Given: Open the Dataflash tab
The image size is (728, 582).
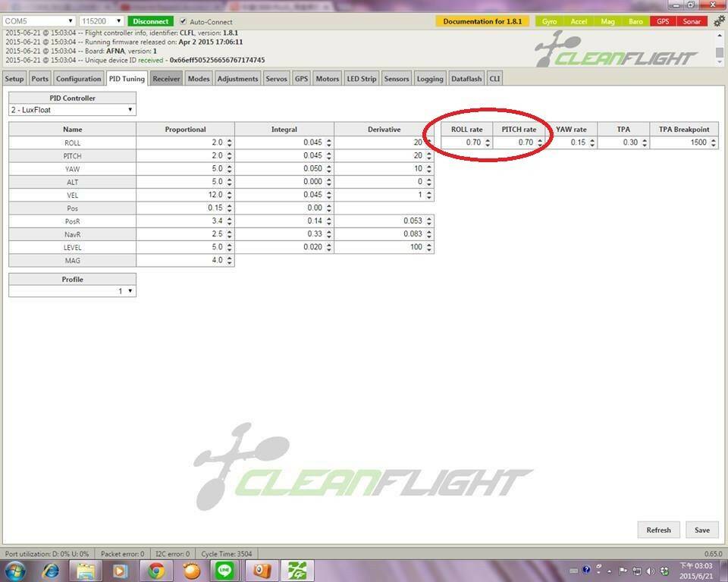Looking at the screenshot, I should pyautogui.click(x=466, y=79).
